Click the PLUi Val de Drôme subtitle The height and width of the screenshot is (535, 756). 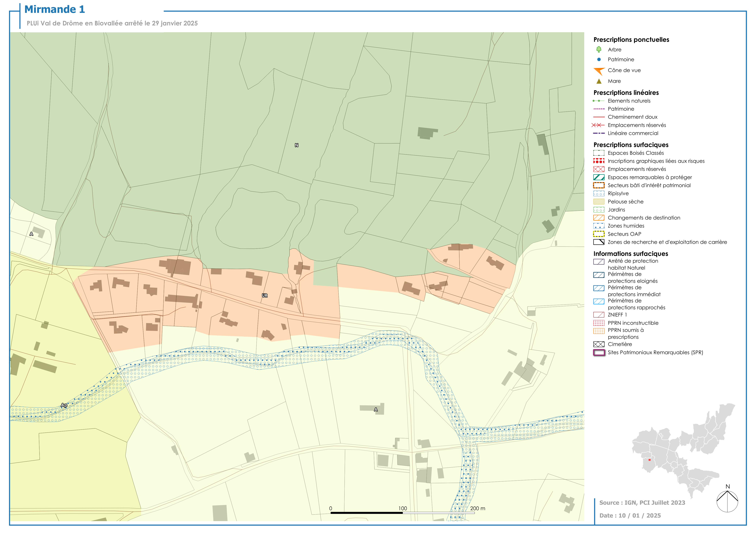(112, 23)
